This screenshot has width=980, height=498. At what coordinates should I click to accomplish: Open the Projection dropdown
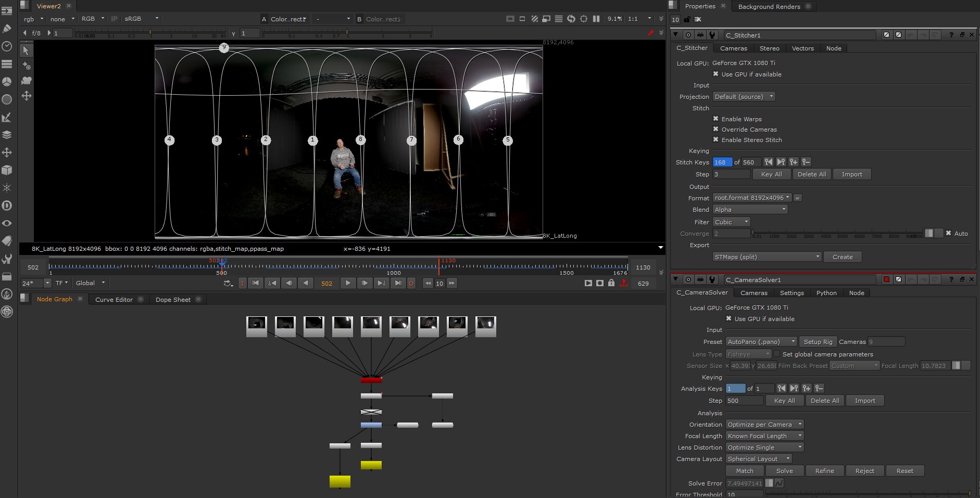pos(744,97)
